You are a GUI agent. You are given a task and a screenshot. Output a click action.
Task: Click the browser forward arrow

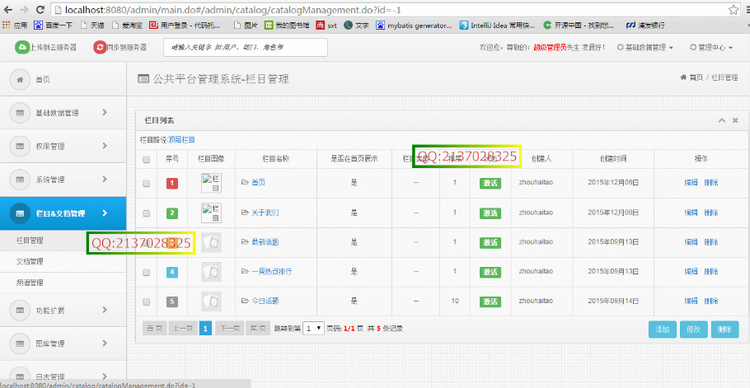[24, 10]
